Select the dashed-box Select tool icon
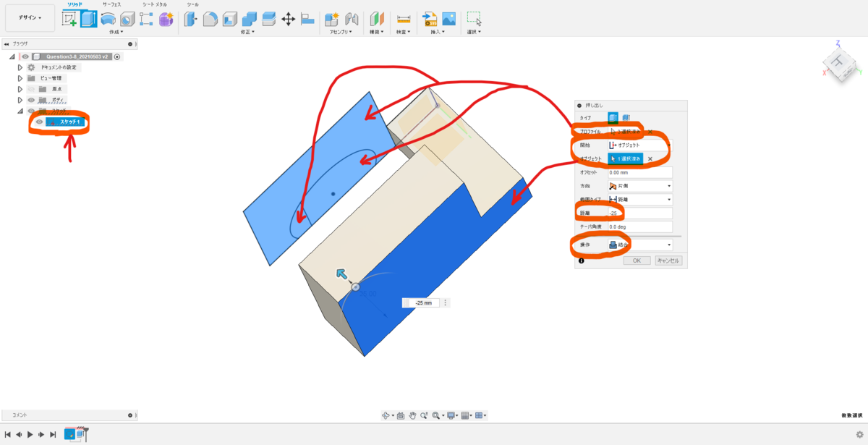Viewport: 868px width, 445px height. (x=474, y=20)
